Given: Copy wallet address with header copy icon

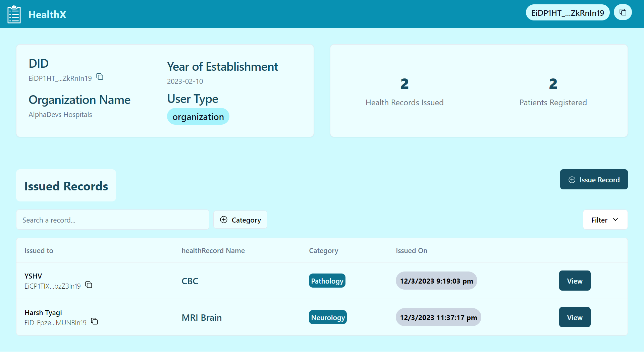Looking at the screenshot, I should [x=623, y=12].
